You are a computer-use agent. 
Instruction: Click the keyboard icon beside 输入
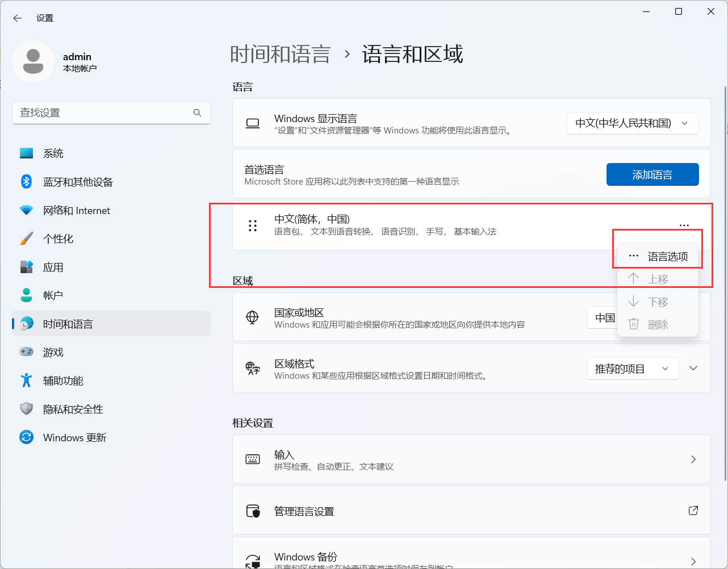click(x=253, y=459)
